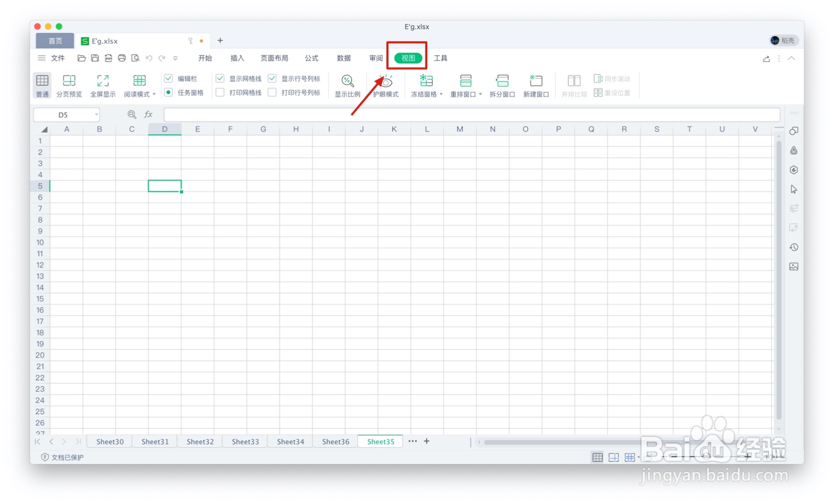Click the zoom magnifier beside the formula bar
The width and height of the screenshot is (834, 504).
[132, 115]
